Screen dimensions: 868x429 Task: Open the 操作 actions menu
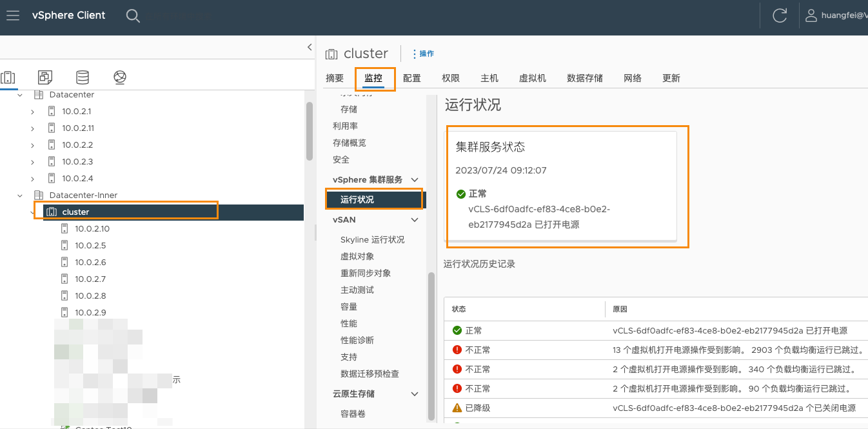(423, 54)
